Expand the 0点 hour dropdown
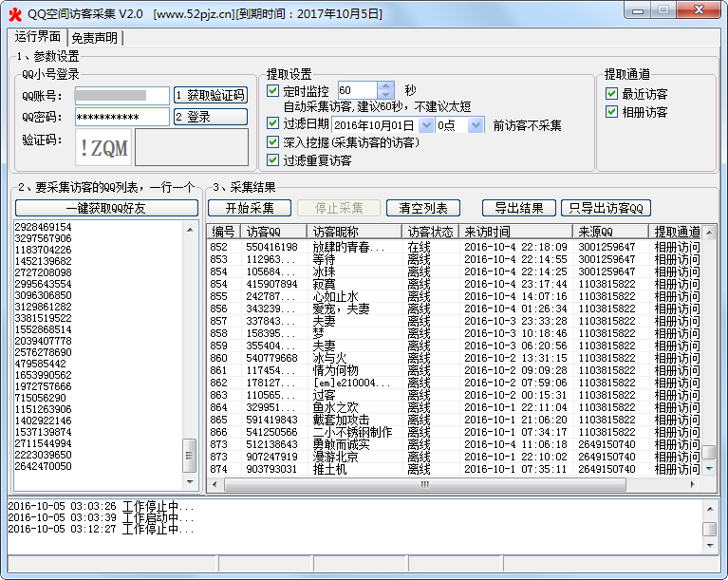728x580 pixels. (476, 125)
